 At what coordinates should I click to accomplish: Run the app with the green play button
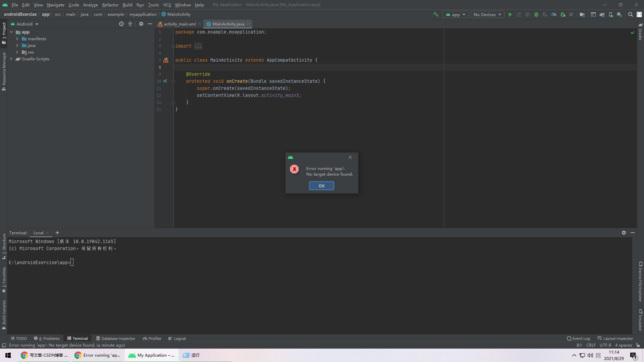[510, 14]
